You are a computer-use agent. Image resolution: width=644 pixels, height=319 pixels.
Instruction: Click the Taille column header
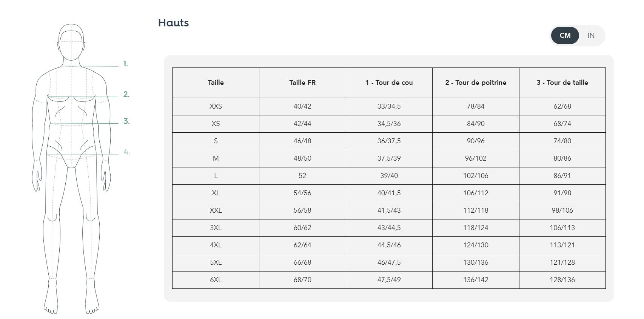216,83
